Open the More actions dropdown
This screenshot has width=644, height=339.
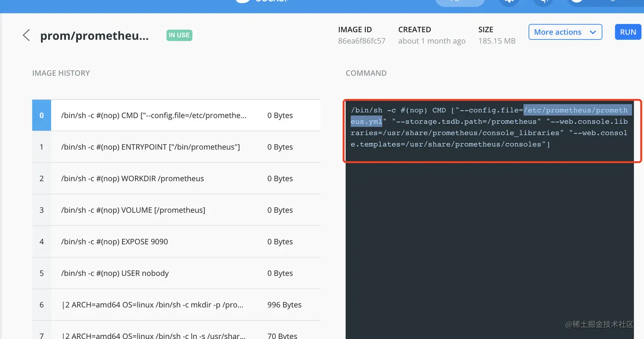click(x=565, y=32)
